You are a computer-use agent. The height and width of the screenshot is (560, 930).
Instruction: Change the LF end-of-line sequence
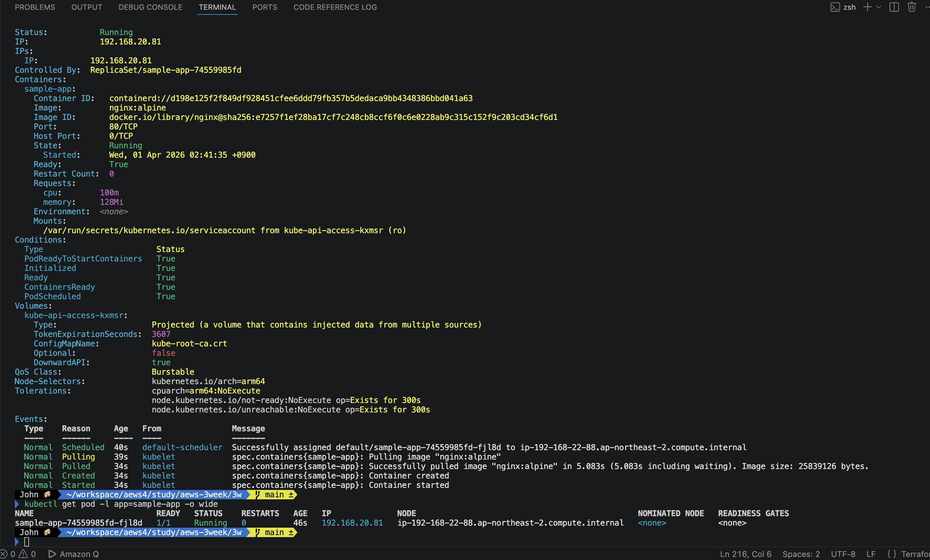[871, 554]
